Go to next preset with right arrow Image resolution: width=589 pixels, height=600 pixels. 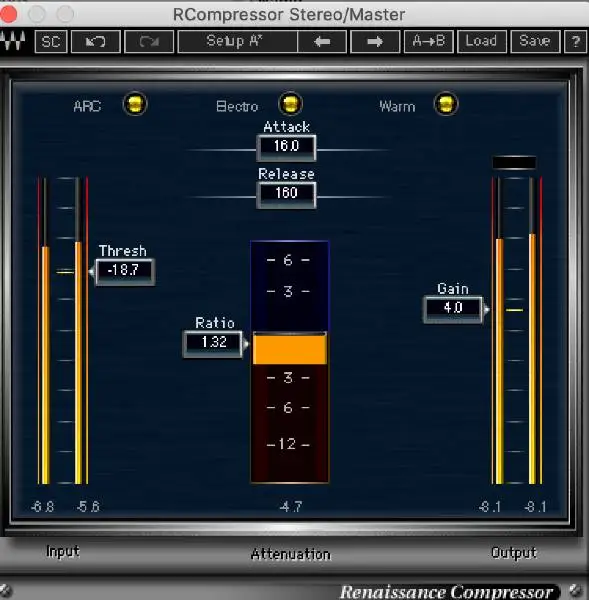coord(375,41)
